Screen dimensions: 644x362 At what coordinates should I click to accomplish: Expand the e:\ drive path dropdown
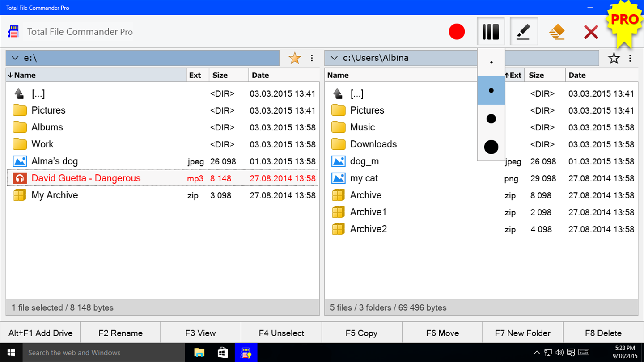coord(15,58)
